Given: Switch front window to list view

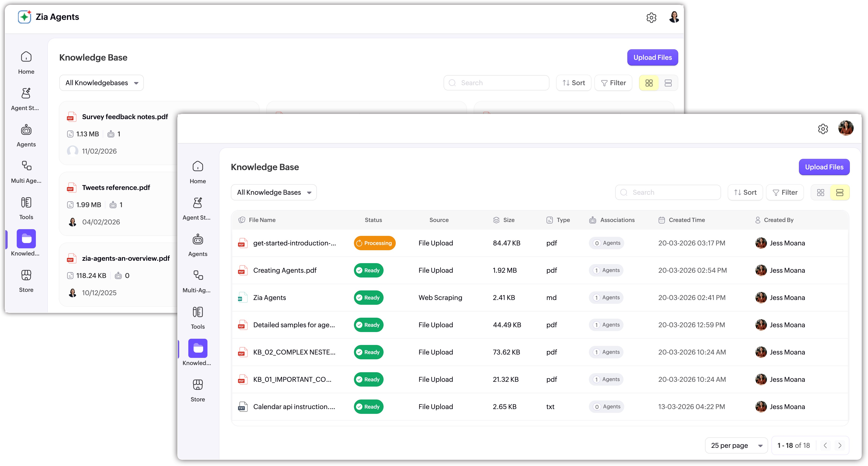Looking at the screenshot, I should [839, 192].
